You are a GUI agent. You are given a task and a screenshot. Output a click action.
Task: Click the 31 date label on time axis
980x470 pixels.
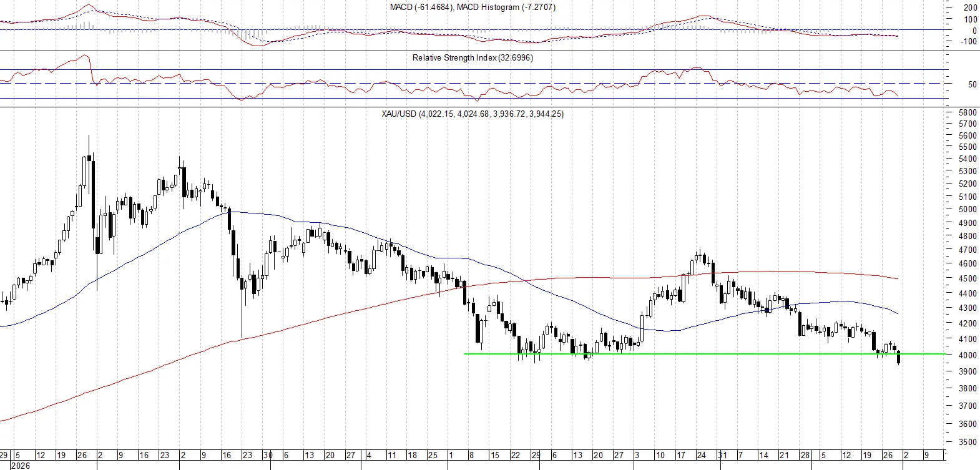[x=722, y=456]
